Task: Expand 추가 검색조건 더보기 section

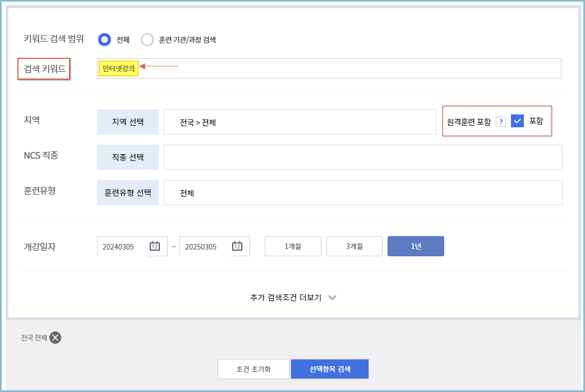Action: click(x=292, y=297)
